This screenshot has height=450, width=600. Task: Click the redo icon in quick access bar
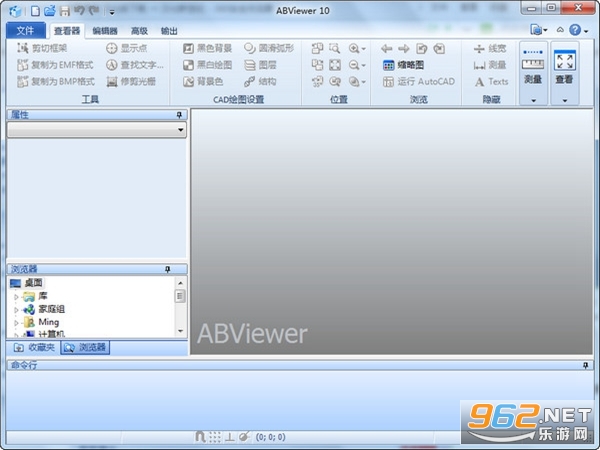click(x=94, y=11)
